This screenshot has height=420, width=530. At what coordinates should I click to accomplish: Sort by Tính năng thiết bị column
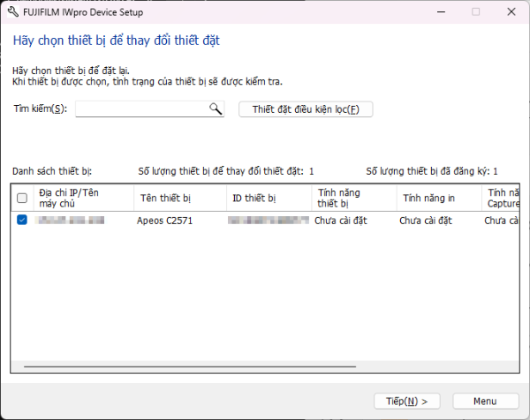pyautogui.click(x=354, y=198)
